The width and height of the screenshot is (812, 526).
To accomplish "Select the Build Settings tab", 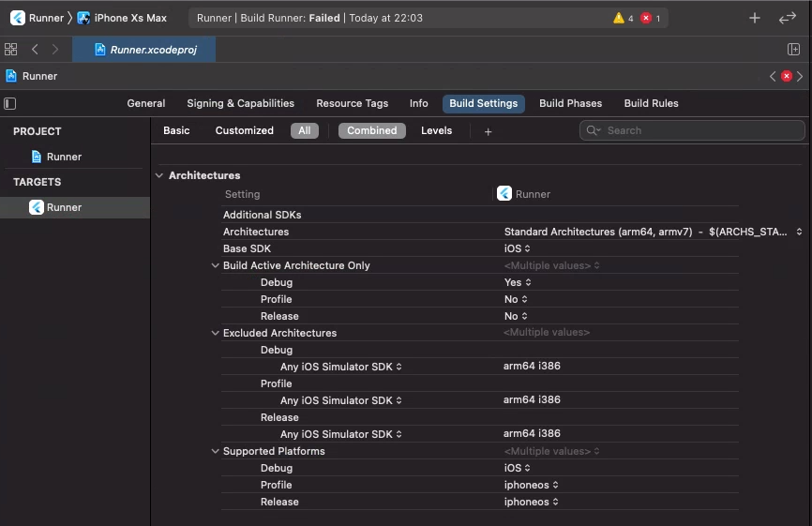I will click(483, 103).
